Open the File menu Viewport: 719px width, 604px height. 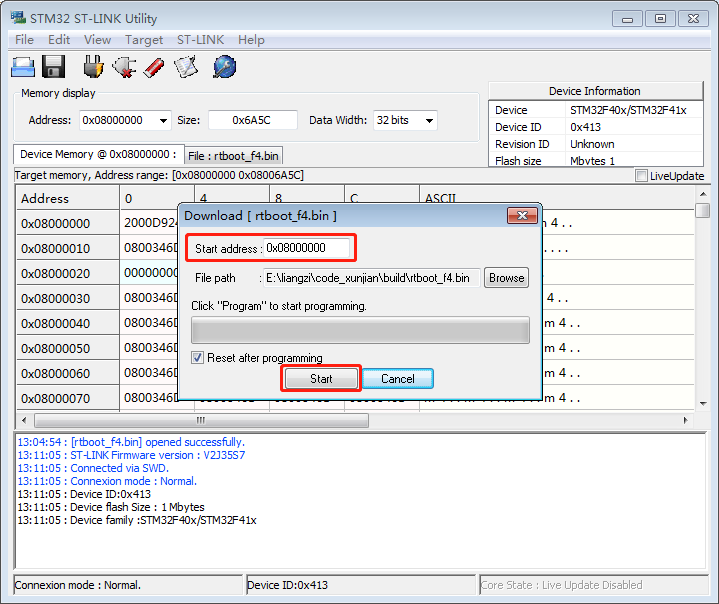(x=24, y=40)
